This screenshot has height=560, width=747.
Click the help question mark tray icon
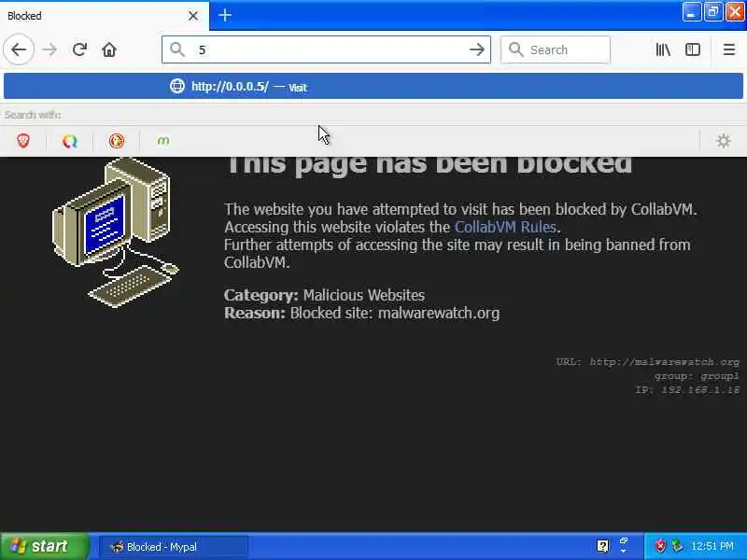pos(602,546)
